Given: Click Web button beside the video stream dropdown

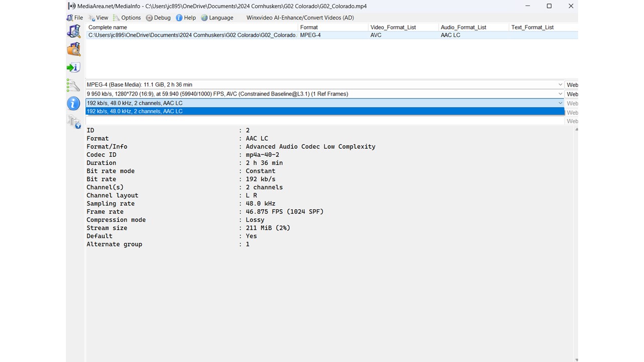Looking at the screenshot, I should pyautogui.click(x=572, y=94).
